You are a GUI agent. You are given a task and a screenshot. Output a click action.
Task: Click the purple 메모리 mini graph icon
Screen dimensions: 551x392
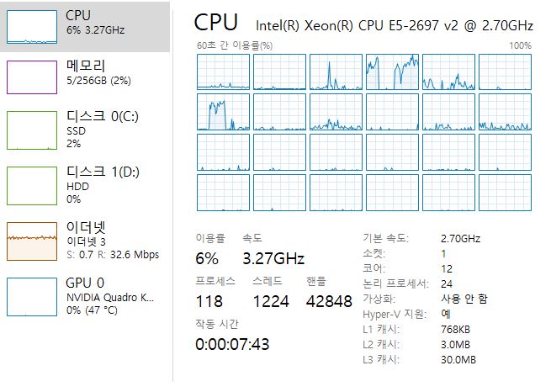coord(32,77)
